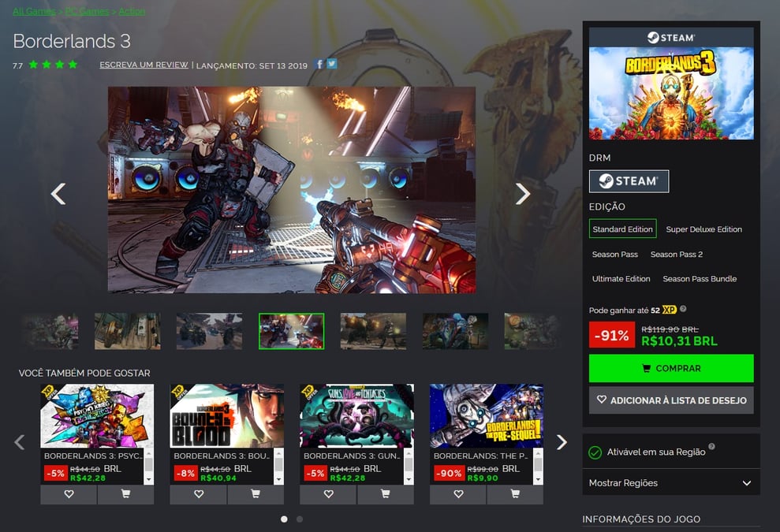Wishlist Borderlands: The Pre-Sequel card
Viewport: 780px width, 532px height.
click(x=458, y=494)
